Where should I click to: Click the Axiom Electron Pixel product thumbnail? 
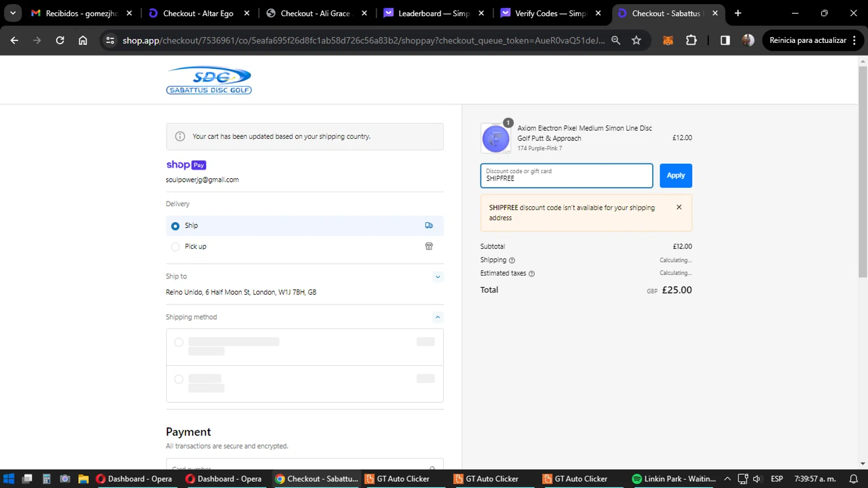[x=496, y=139]
